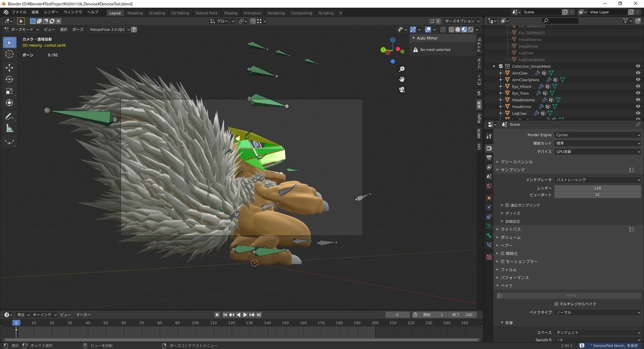Choose the Annotate pencil tool

click(10, 117)
